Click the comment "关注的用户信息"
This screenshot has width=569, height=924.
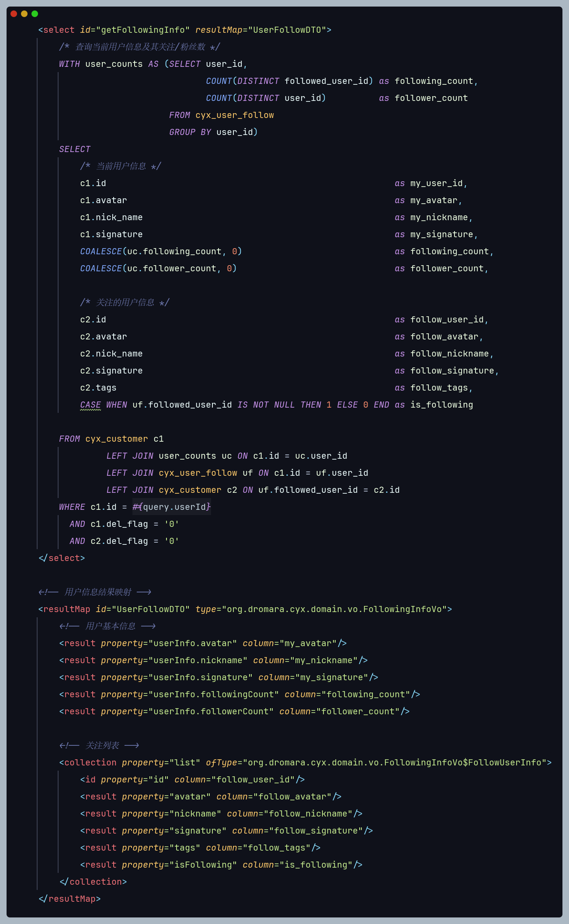point(125,302)
